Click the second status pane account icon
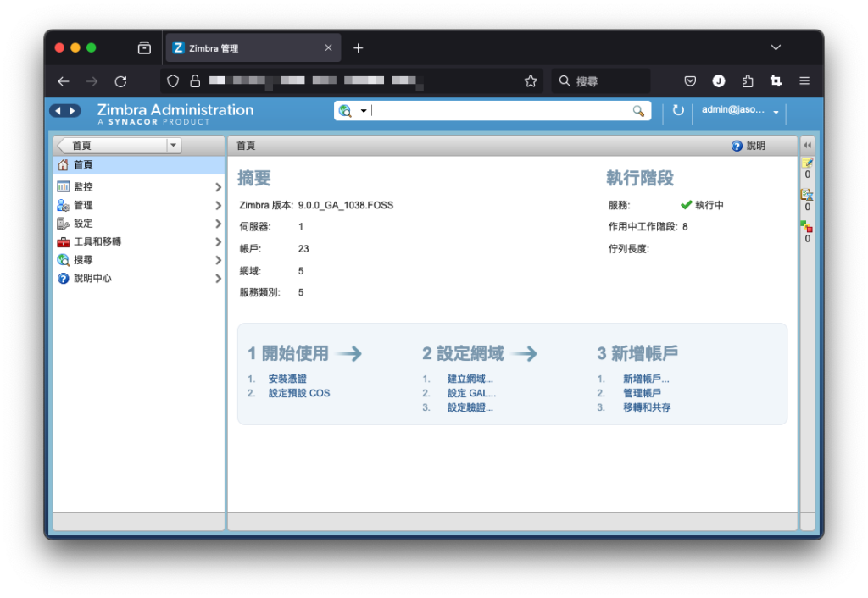Viewport: 868px width, 598px height. (x=807, y=195)
